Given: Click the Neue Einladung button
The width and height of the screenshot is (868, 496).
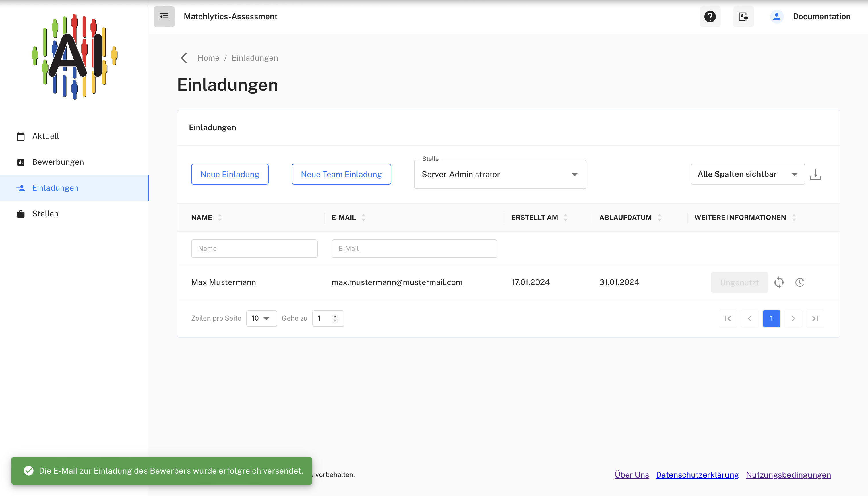Looking at the screenshot, I should tap(230, 175).
